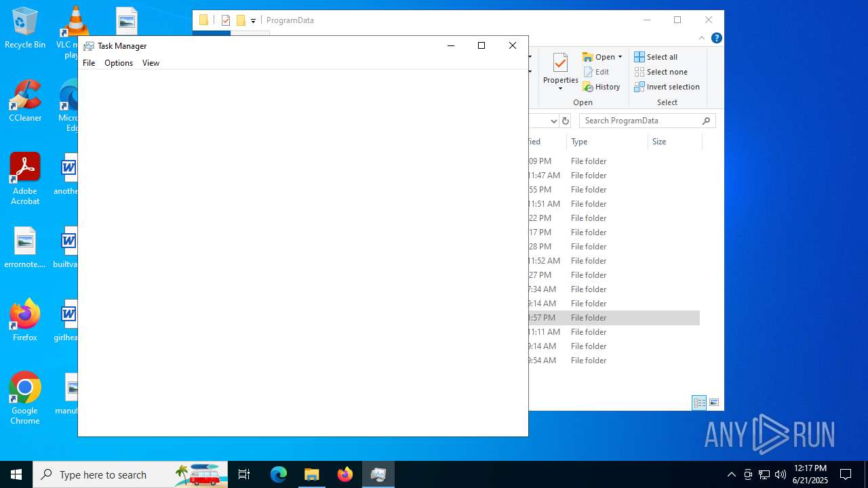Click Select all in Explorer ribbon
Image resolution: width=868 pixels, height=488 pixels.
(x=656, y=57)
